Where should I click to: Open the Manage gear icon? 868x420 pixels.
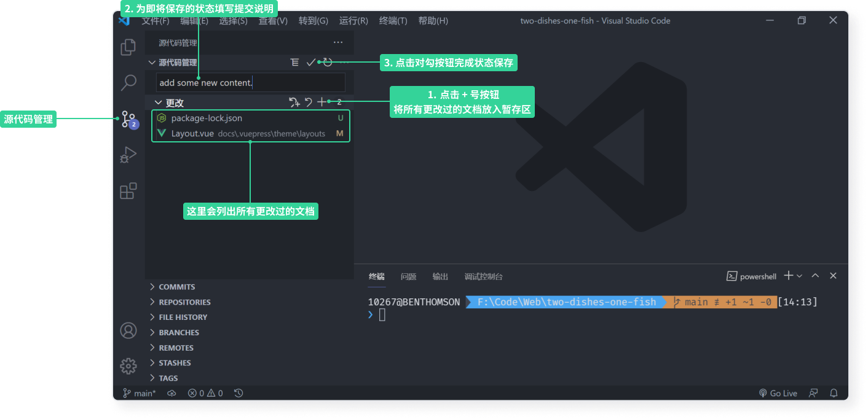coord(128,366)
